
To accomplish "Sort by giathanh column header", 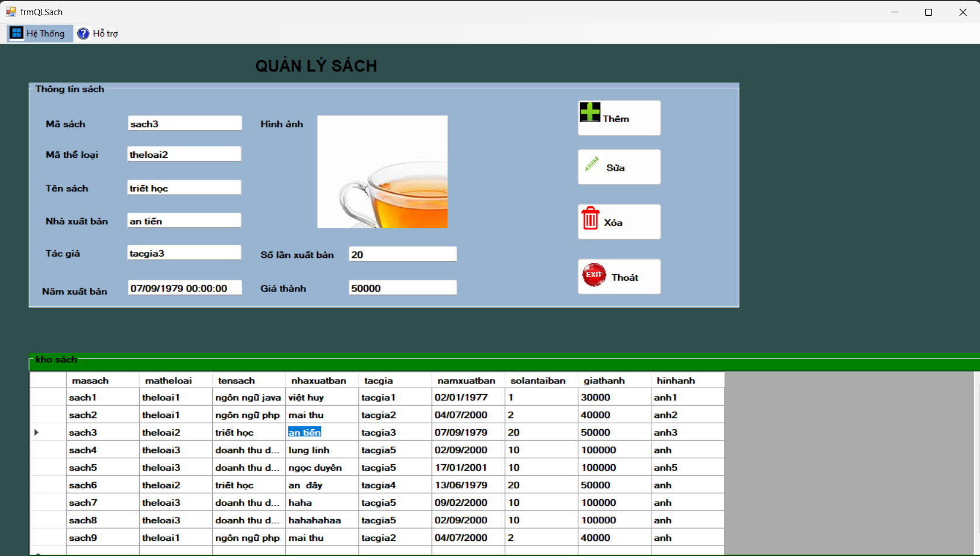I will click(614, 380).
